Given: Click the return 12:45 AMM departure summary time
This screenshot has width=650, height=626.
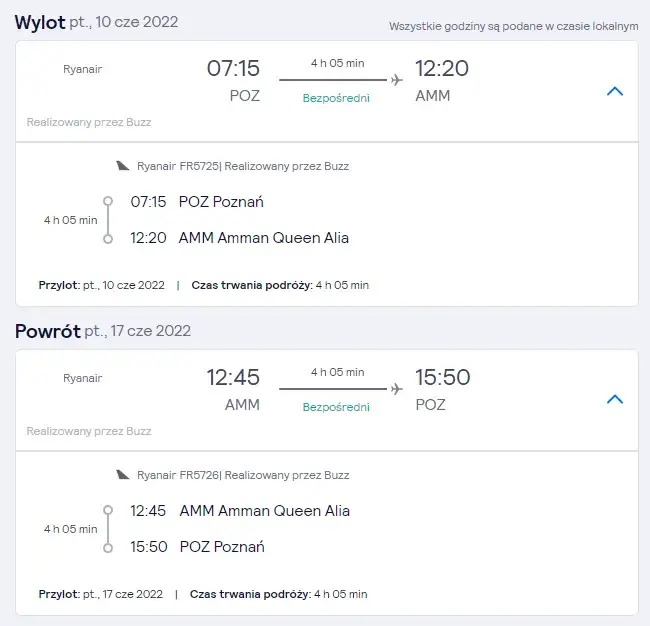Looking at the screenshot, I should pos(233,378).
